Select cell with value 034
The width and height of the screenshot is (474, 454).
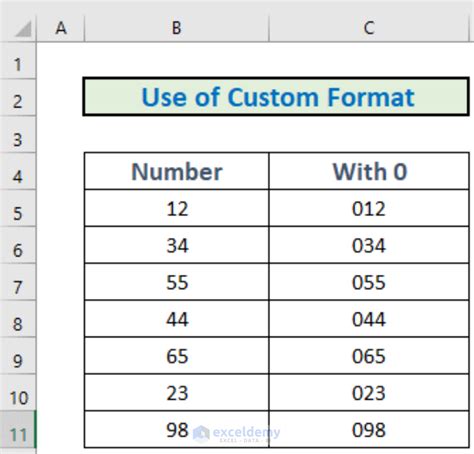[x=369, y=245]
